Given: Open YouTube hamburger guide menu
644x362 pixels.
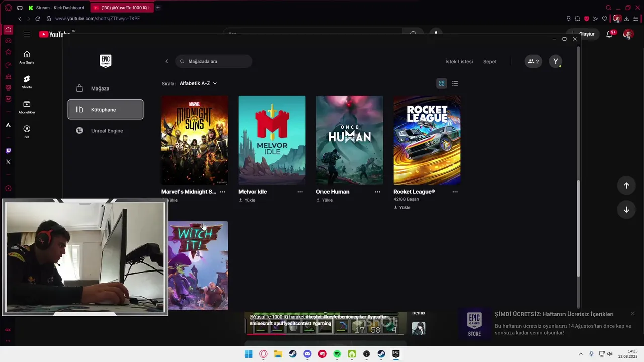Looking at the screenshot, I should click(27, 34).
